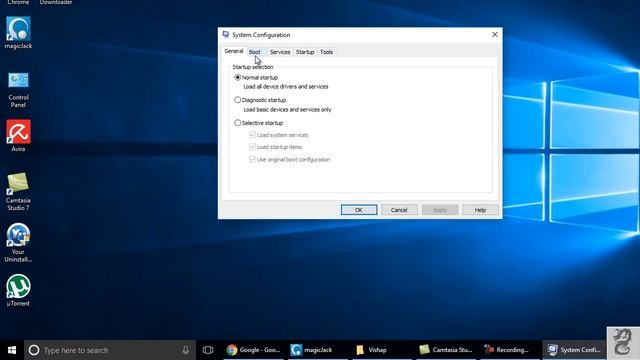
Task: Switch to the General tab
Action: [x=234, y=51]
